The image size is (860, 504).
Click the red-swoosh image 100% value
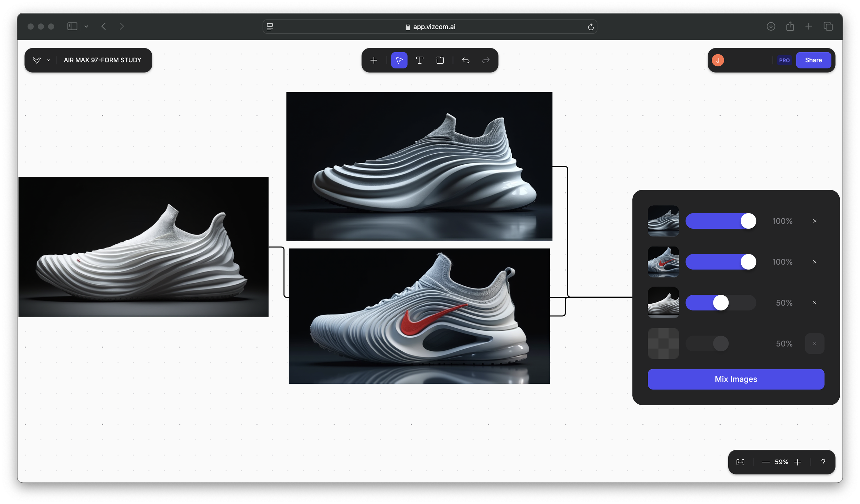[782, 262]
